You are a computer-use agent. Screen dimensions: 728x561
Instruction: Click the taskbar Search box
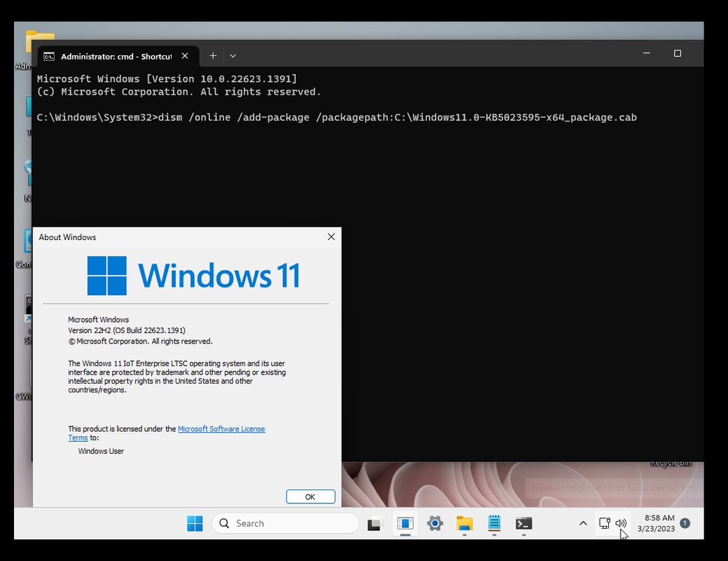pos(285,523)
